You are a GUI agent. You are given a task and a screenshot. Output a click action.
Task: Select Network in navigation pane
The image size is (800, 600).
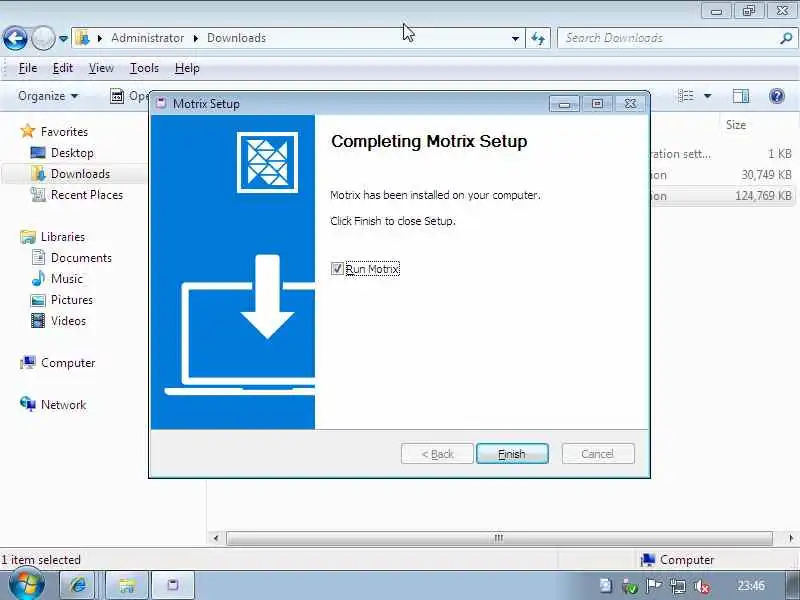click(x=63, y=405)
